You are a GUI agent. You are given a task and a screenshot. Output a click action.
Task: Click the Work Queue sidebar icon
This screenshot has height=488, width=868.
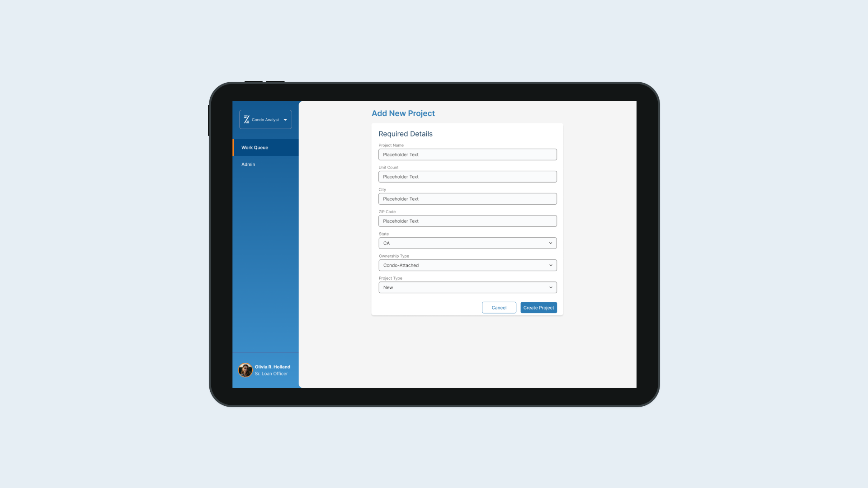point(265,147)
